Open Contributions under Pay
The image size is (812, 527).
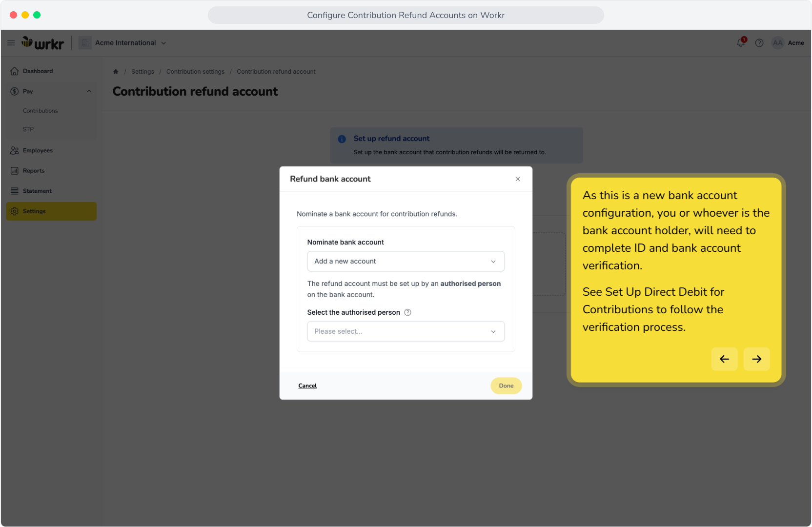point(41,111)
